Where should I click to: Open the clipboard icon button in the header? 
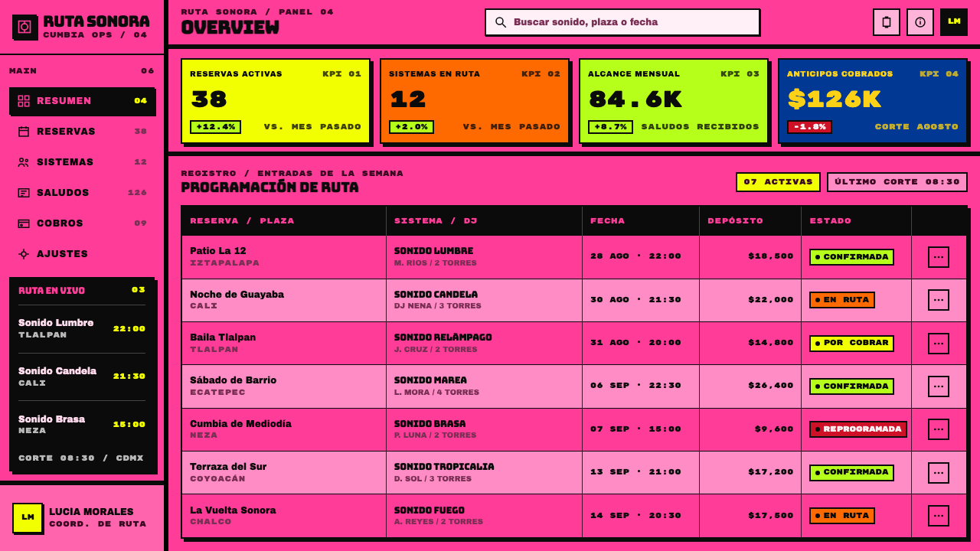[x=887, y=22]
